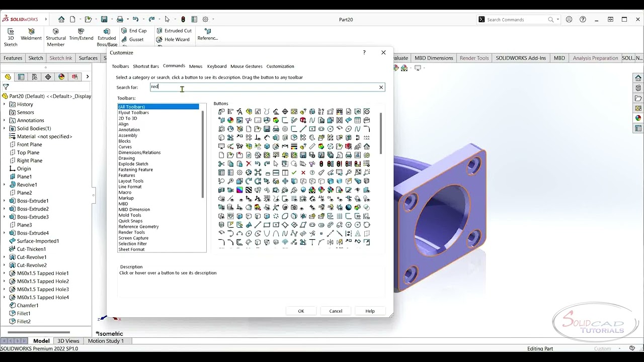The width and height of the screenshot is (644, 362).
Task: Open the Appearances color-ball icon on task pane
Action: (638, 118)
